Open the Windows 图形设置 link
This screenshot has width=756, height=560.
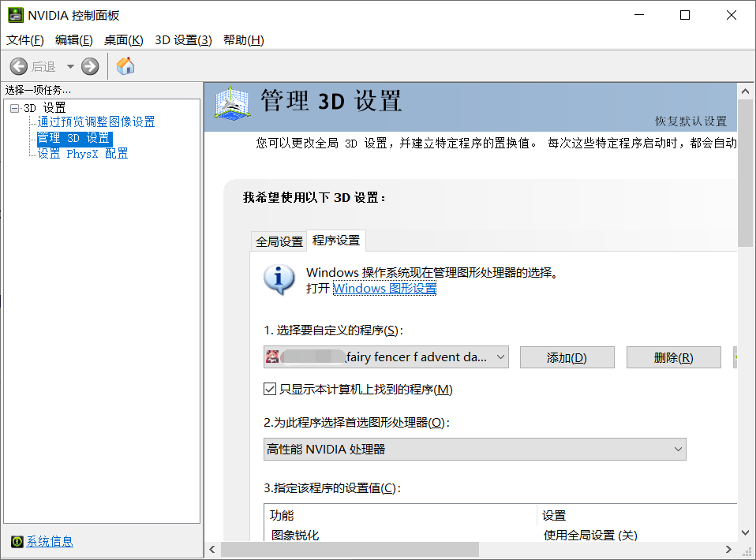click(384, 289)
